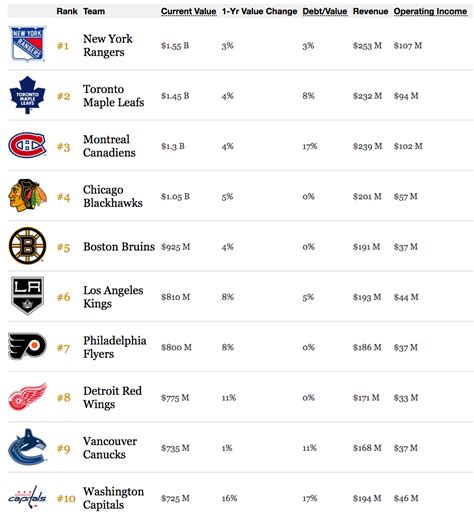
Task: Click the New York Rangers logo
Action: coord(27,44)
